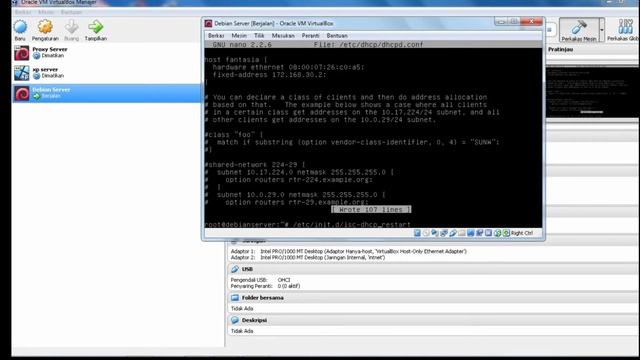Click the mouse integration status icon
Viewport: 640px width, 360px height.
tap(498, 233)
